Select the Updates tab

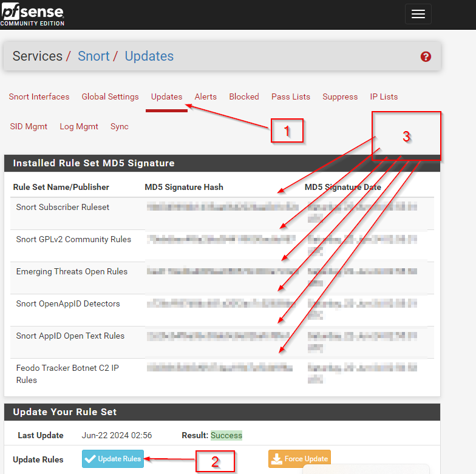(x=166, y=96)
